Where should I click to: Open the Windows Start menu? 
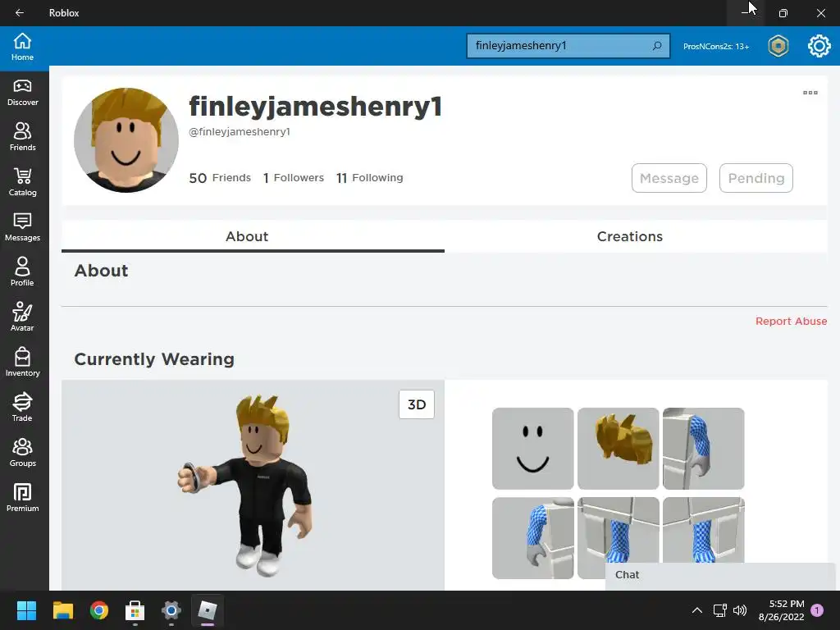click(x=26, y=610)
